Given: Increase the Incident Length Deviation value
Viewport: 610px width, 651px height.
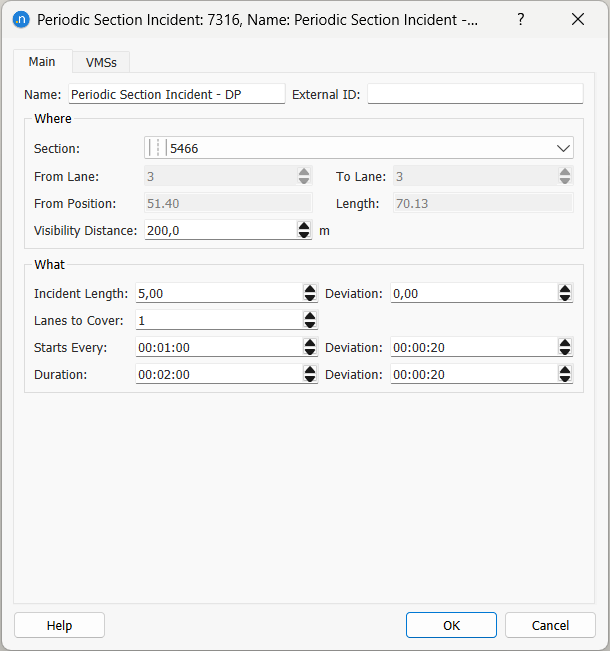Looking at the screenshot, I should coord(565,288).
